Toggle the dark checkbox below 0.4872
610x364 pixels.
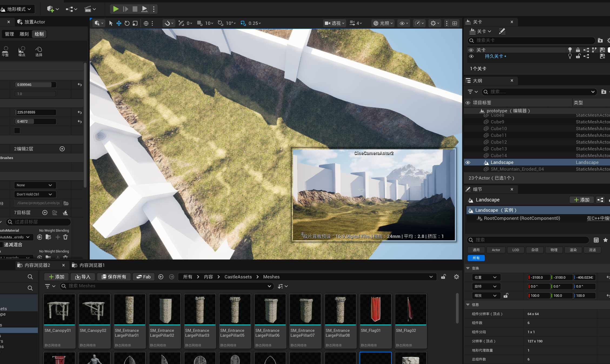click(17, 130)
